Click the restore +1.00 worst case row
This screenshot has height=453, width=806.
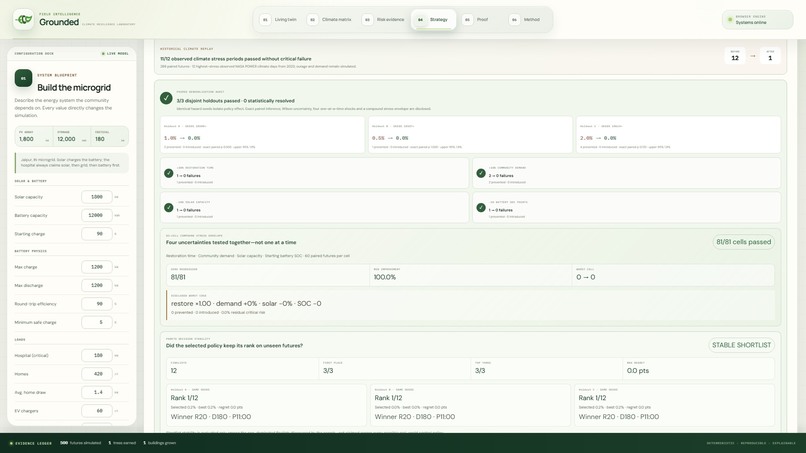pos(470,305)
